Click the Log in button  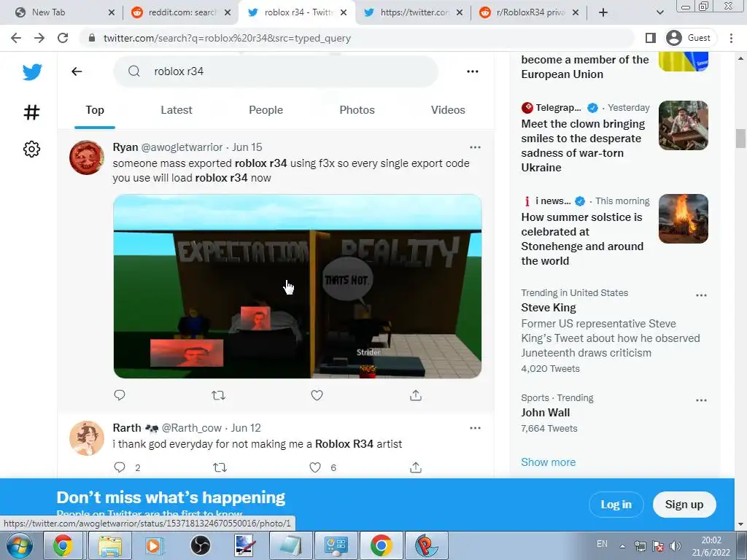[616, 505]
